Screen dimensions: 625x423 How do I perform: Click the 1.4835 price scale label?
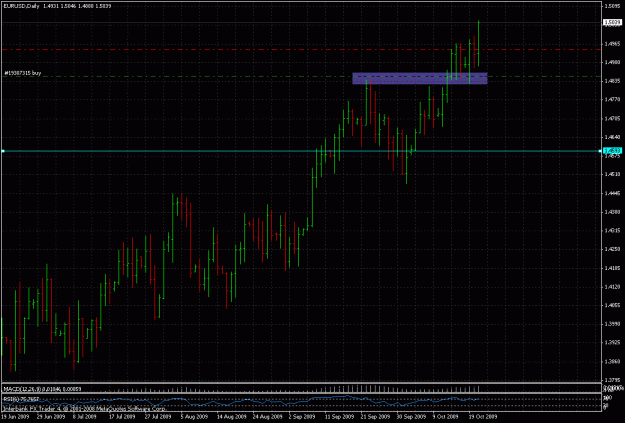point(612,81)
